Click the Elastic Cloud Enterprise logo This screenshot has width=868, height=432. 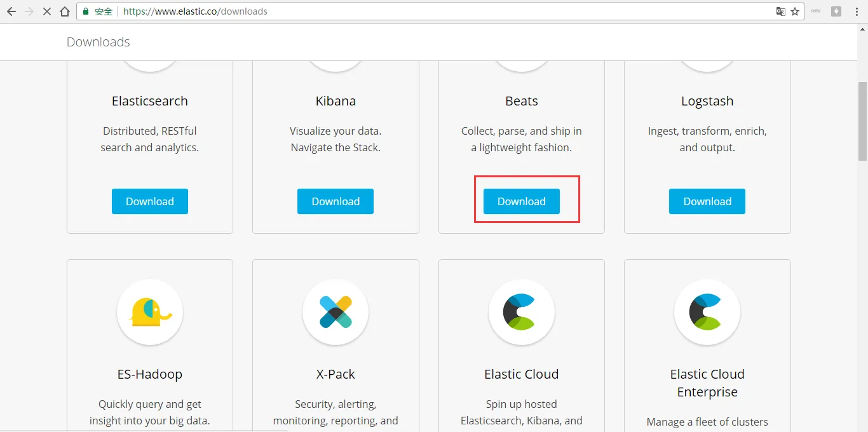(707, 312)
